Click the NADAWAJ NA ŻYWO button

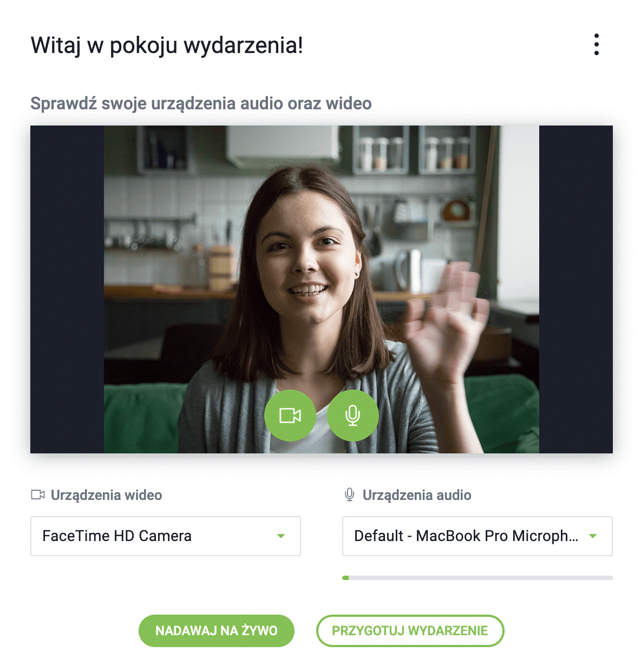(x=217, y=631)
